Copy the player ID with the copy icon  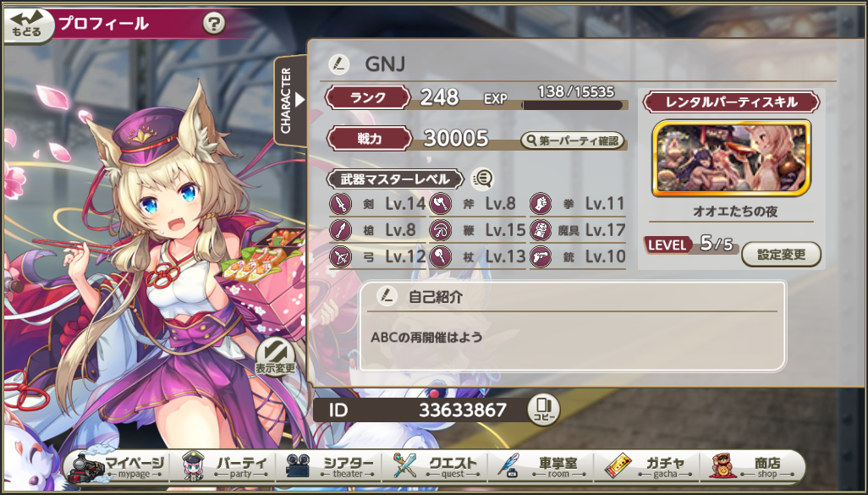[x=544, y=410]
